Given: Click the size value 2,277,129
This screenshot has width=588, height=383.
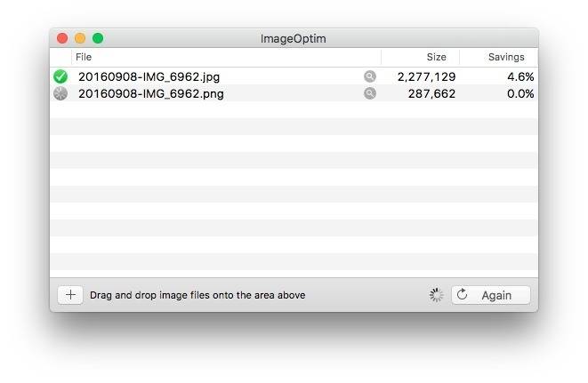Looking at the screenshot, I should click(426, 76).
